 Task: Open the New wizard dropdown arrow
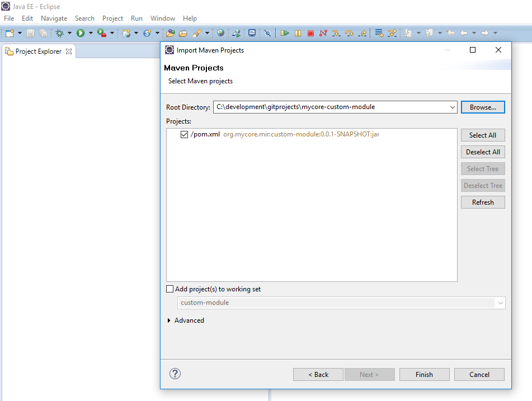(20, 33)
